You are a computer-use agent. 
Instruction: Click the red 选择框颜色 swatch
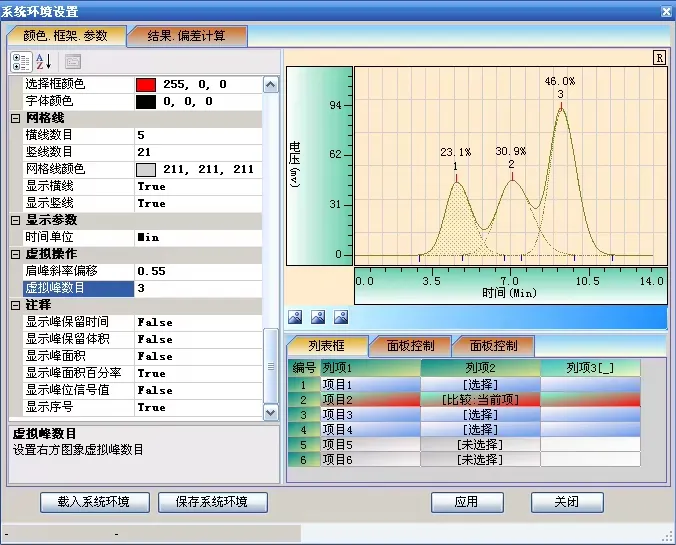[x=146, y=85]
